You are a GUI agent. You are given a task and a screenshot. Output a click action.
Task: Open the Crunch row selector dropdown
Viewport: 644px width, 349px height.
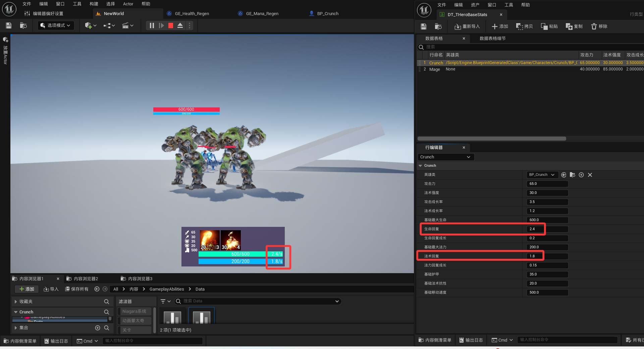446,157
